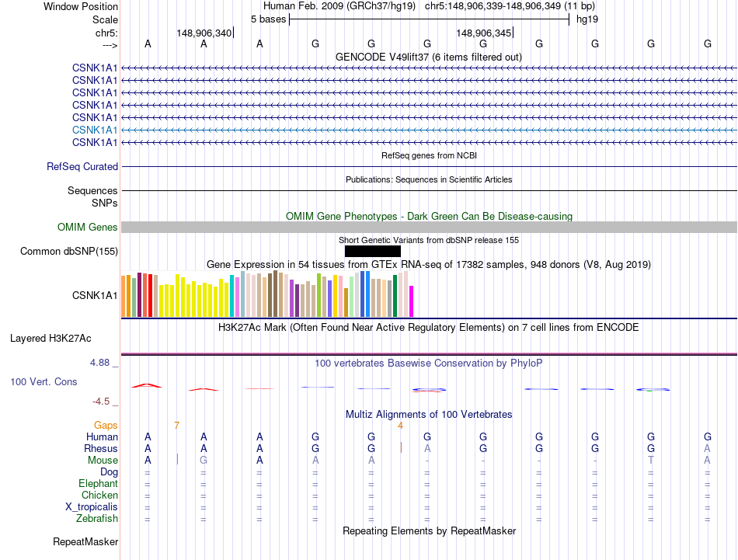
Task: Select the Mouse species label
Action: click(103, 461)
